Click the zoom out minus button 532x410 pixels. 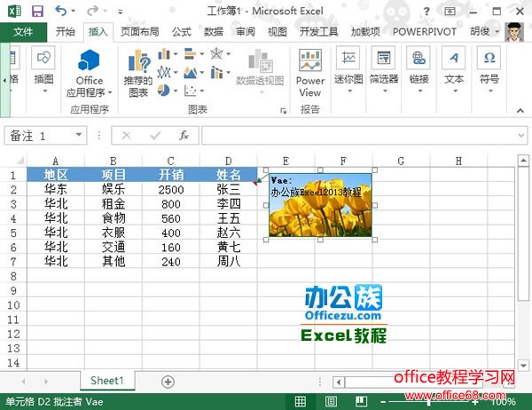[x=383, y=402]
